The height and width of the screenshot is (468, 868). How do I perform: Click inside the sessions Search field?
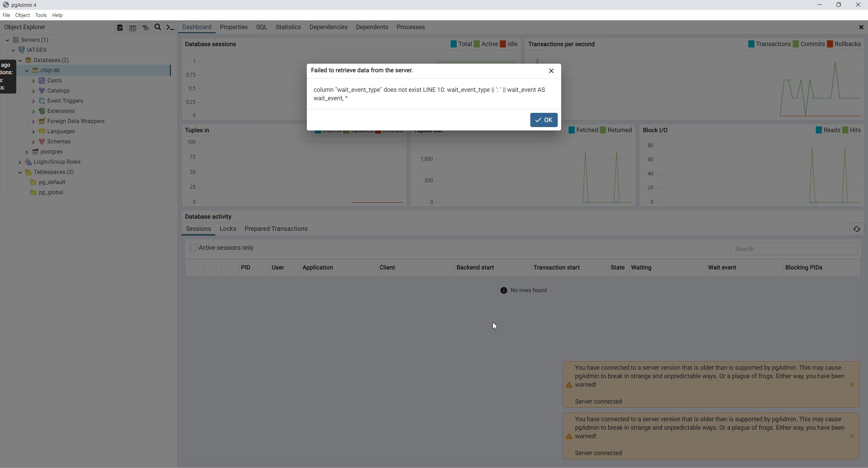pos(793,249)
